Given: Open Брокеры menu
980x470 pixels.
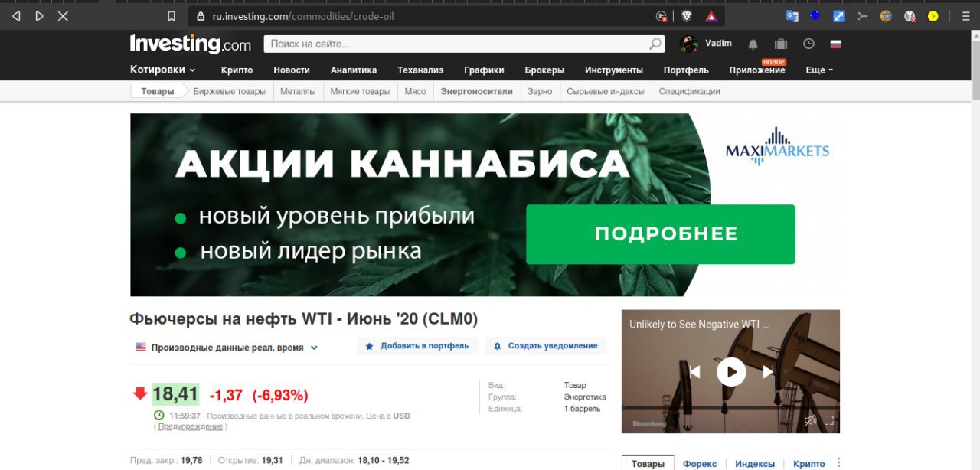Looking at the screenshot, I should point(544,70).
